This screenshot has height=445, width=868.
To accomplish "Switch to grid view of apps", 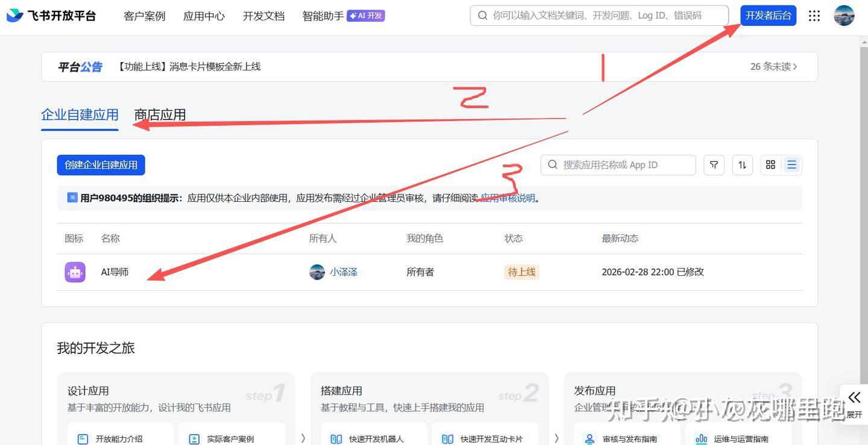I will 770,165.
